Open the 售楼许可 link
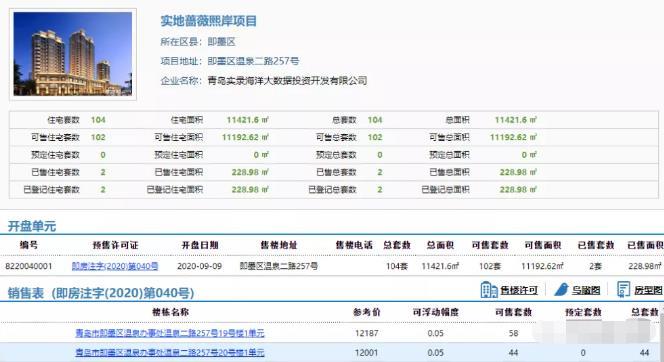Image resolution: width=664 pixels, height=362 pixels. coord(519,290)
